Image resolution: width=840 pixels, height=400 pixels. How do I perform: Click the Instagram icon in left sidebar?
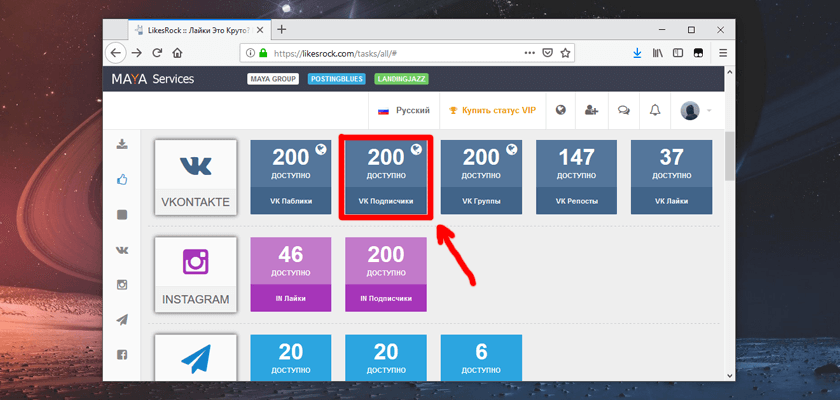coord(122,285)
